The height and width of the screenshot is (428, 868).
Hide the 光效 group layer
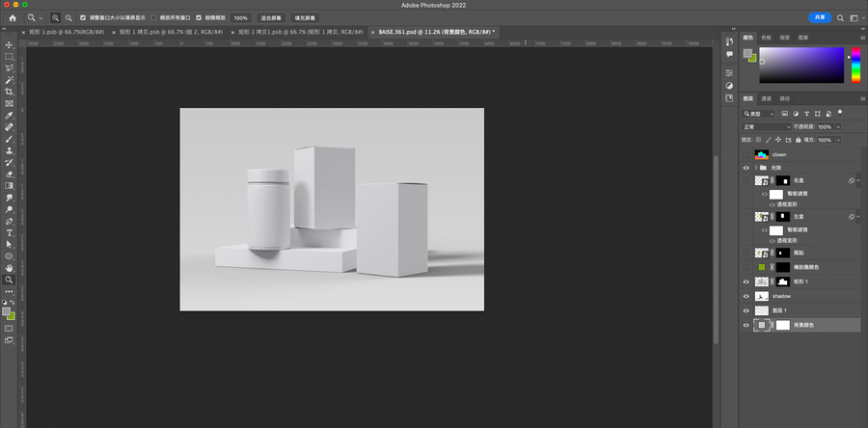(746, 168)
